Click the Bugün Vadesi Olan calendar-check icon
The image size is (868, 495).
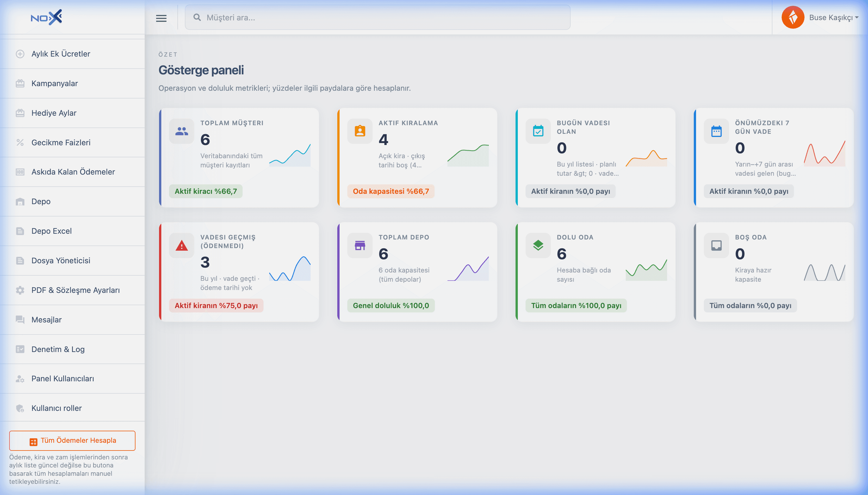538,131
